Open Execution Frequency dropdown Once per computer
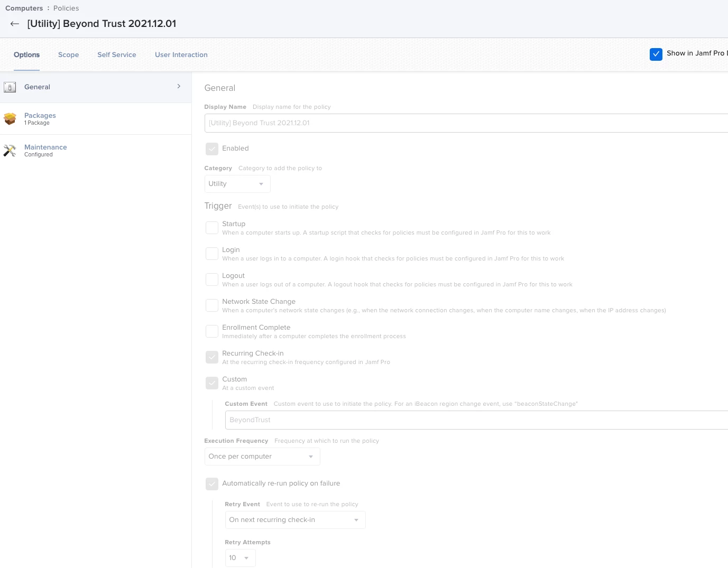Viewport: 728px width, 568px height. [x=262, y=457]
